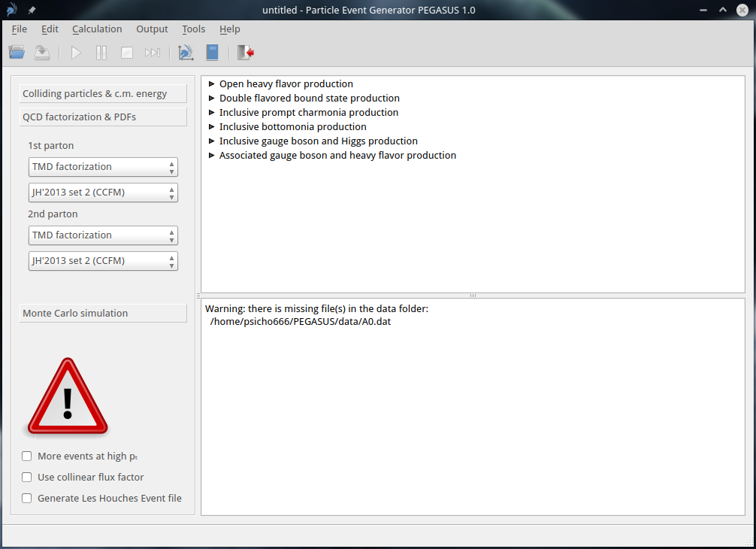This screenshot has height=549, width=756.
Task: Open the Monte Carlo simulation section
Action: pyautogui.click(x=103, y=314)
